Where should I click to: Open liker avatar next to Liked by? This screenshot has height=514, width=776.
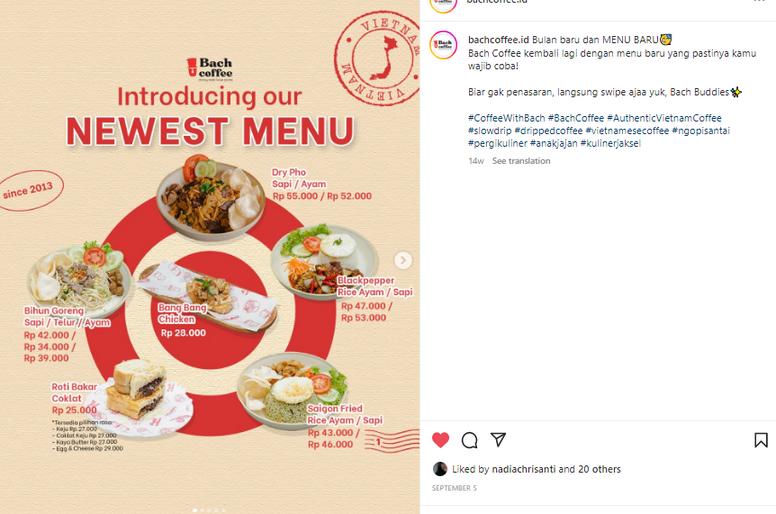[x=439, y=469]
